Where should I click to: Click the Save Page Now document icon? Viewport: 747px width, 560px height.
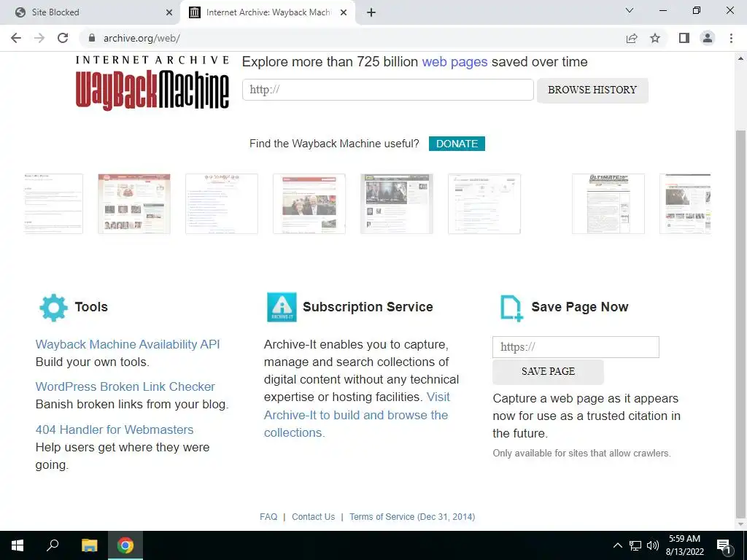(511, 308)
